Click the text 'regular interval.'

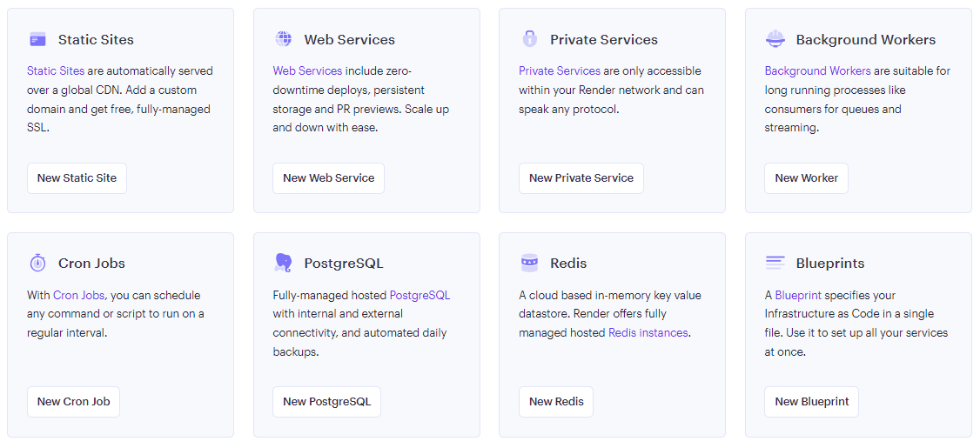click(x=67, y=332)
